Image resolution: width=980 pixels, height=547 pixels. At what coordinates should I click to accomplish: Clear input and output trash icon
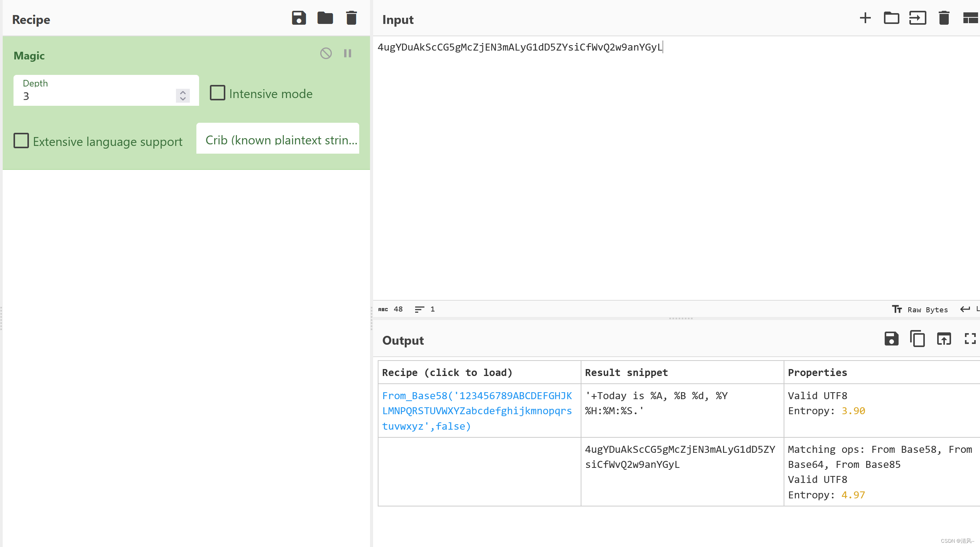pyautogui.click(x=944, y=18)
